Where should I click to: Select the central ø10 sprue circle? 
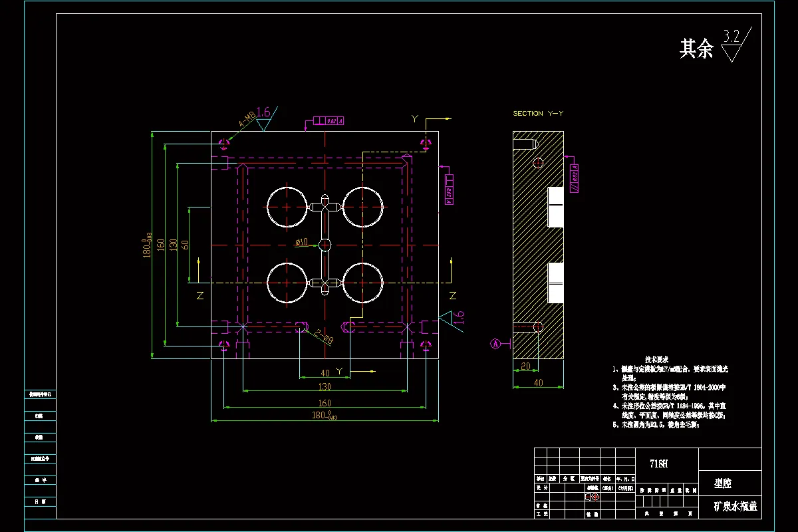(x=325, y=245)
